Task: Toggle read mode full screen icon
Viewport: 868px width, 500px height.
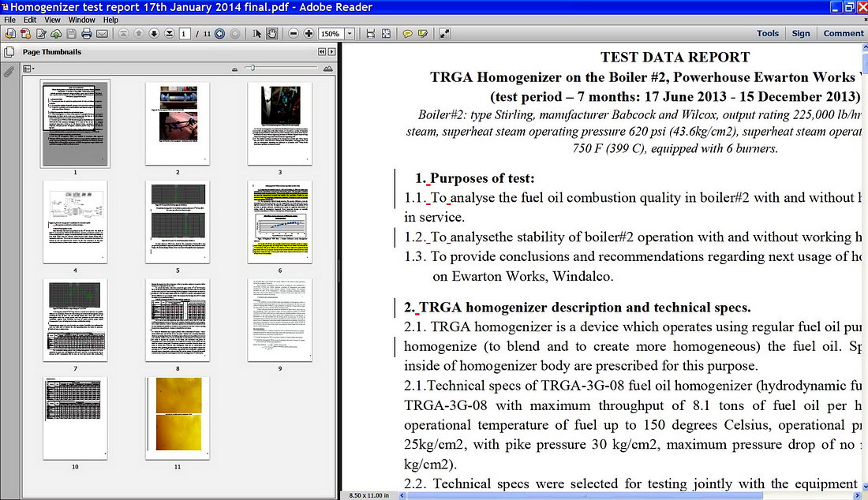Action: 444,34
